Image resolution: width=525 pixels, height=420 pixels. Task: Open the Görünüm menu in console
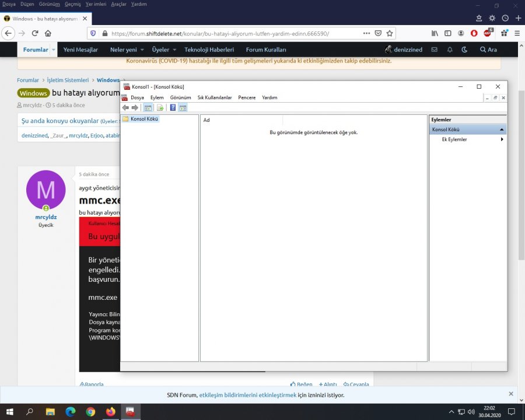[x=180, y=97]
